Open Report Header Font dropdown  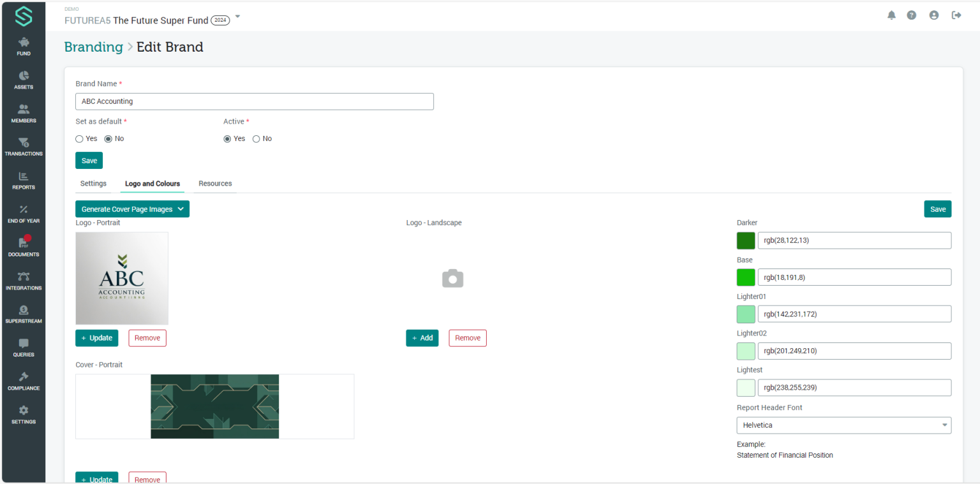coord(843,425)
